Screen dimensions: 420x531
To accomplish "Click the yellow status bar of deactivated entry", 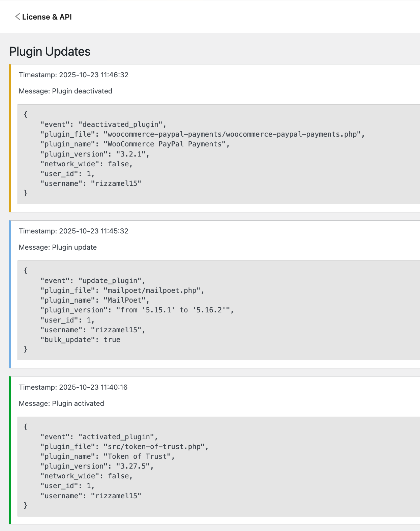I will click(x=10, y=138).
